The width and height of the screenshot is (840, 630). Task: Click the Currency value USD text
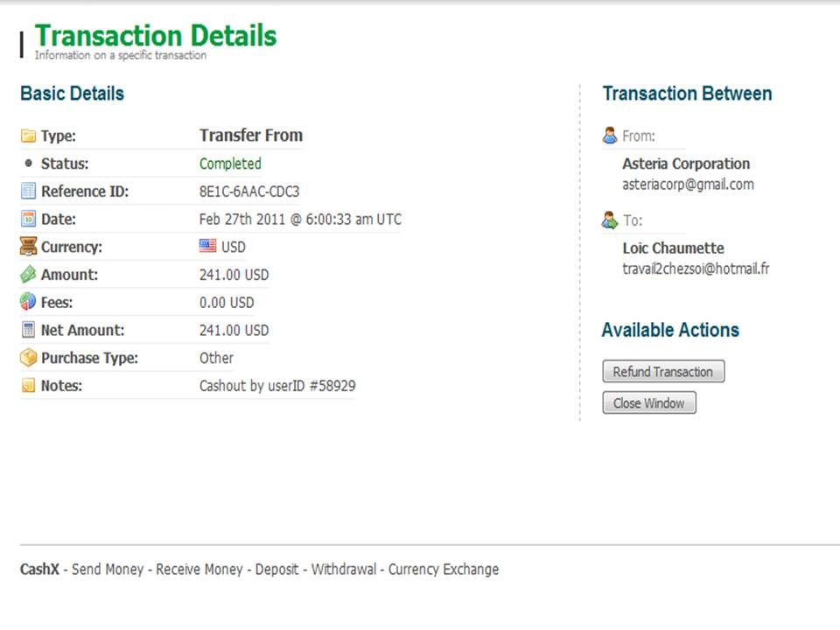(x=234, y=247)
